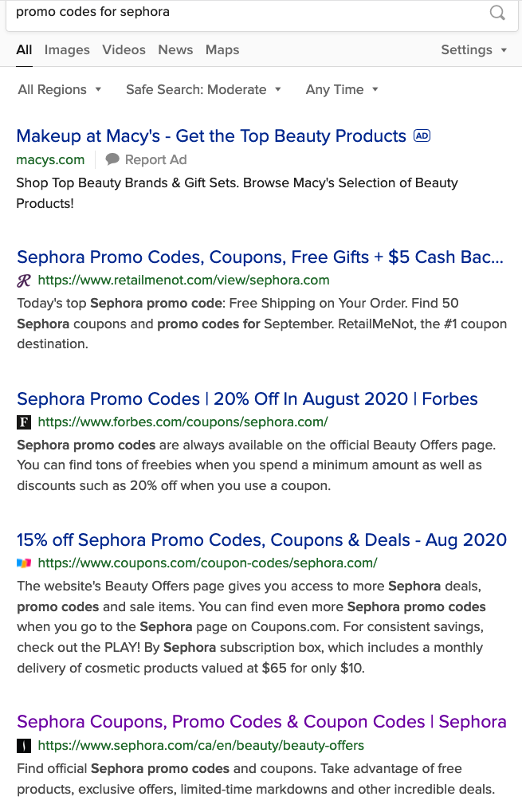Click the search magnifier icon
This screenshot has width=522, height=812.
497,12
